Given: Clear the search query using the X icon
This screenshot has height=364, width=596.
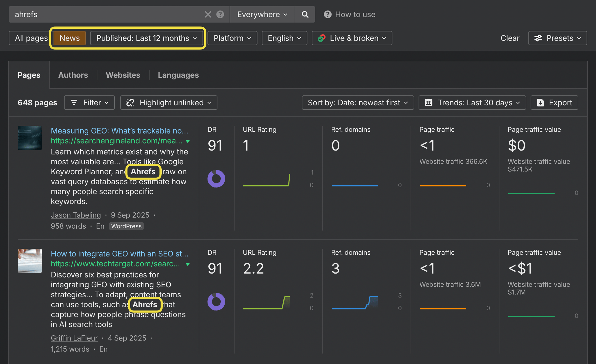Looking at the screenshot, I should (208, 14).
